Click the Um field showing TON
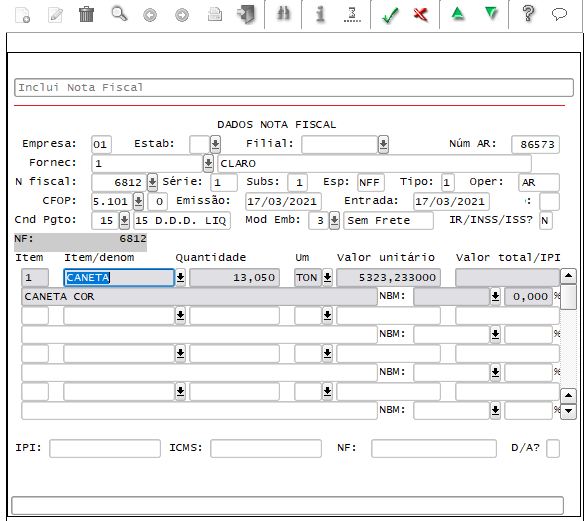The image size is (588, 521). click(308, 278)
